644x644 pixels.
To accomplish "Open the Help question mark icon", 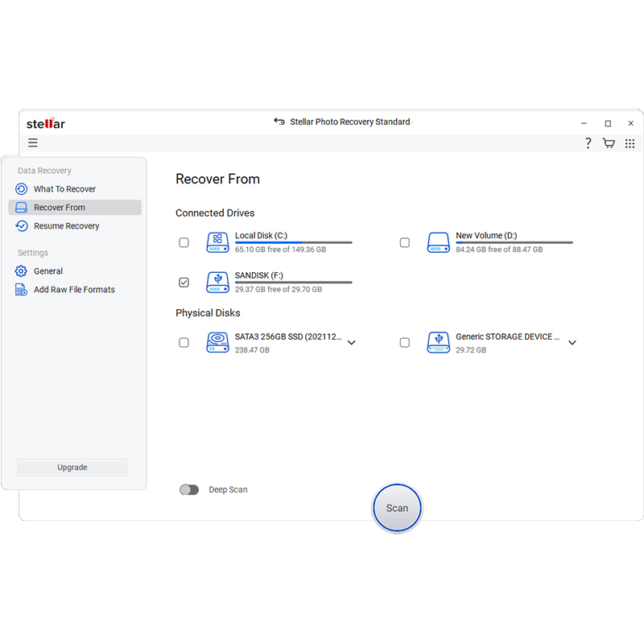I will pos(588,143).
